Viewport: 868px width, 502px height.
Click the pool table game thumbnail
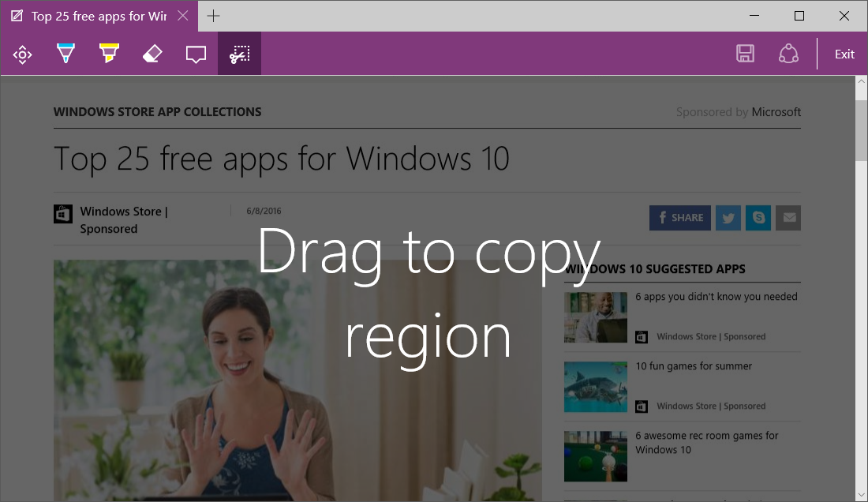click(596, 457)
